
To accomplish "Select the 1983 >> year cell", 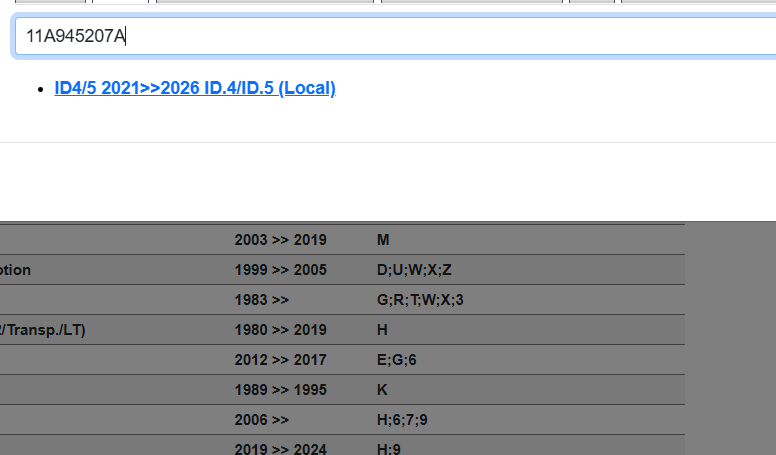I will [261, 300].
